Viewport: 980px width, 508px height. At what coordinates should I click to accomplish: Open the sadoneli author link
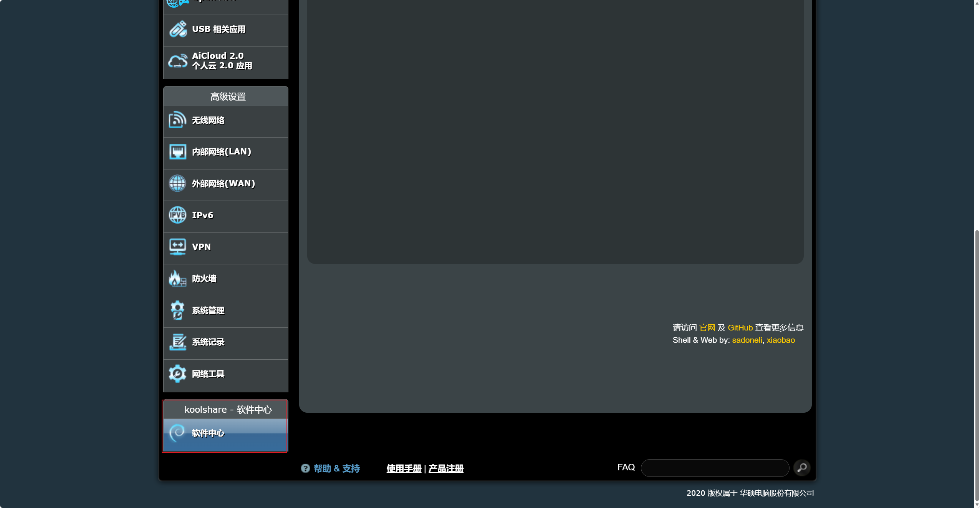click(x=747, y=340)
